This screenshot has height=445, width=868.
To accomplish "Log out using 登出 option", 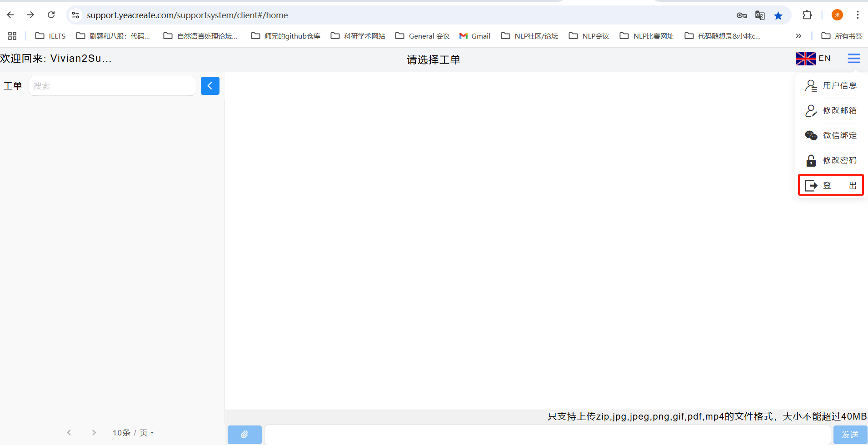I will point(831,185).
